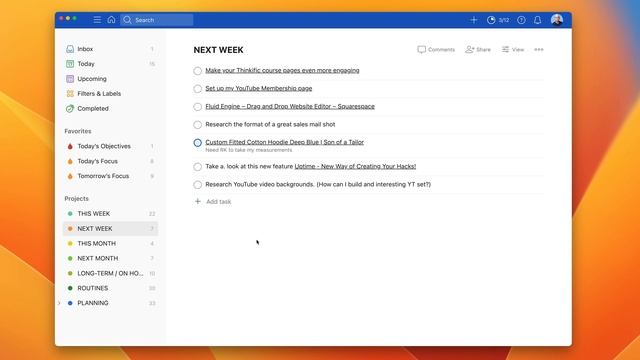Open the help question mark icon
This screenshot has width=640, height=360.
pos(521,20)
